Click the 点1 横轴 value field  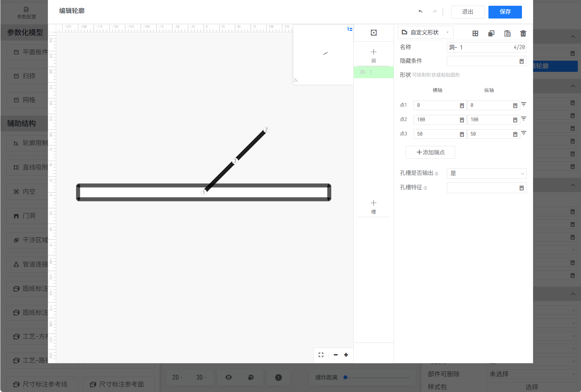(x=440, y=105)
